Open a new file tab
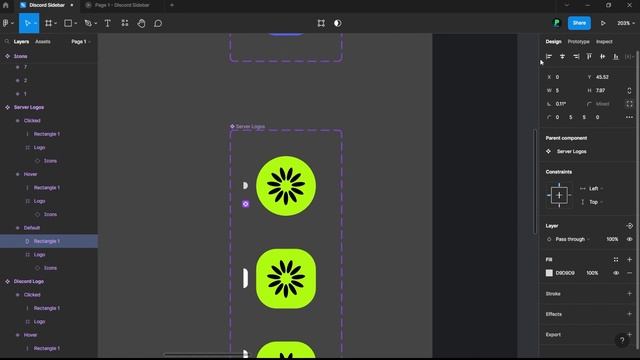This screenshot has height=360, width=640. click(x=172, y=5)
